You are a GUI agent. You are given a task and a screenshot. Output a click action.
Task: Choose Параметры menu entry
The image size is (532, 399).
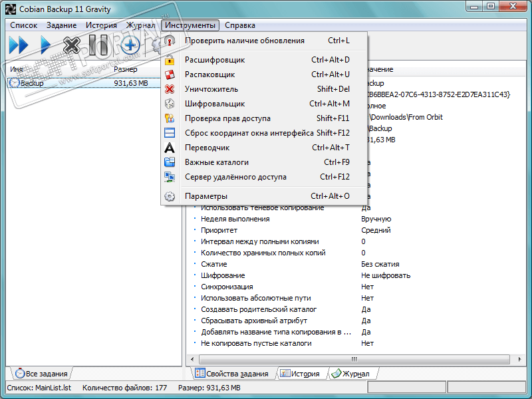pyautogui.click(x=264, y=196)
